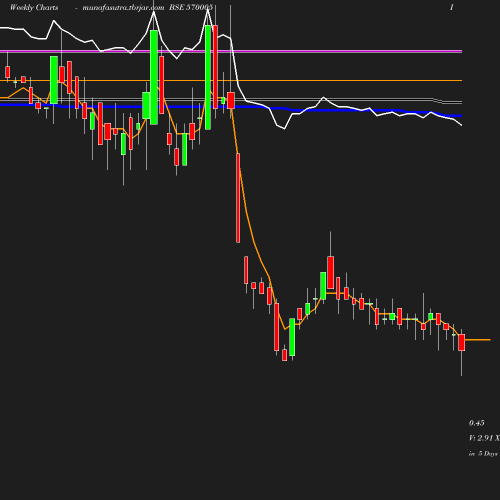Click the magenta horizontal level line
Viewport: 500px width, 500px height.
pos(231,51)
